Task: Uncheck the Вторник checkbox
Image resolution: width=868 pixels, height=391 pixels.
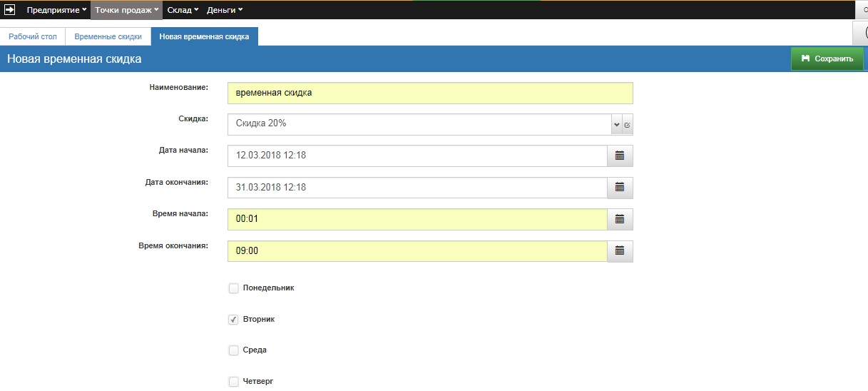Action: tap(233, 320)
